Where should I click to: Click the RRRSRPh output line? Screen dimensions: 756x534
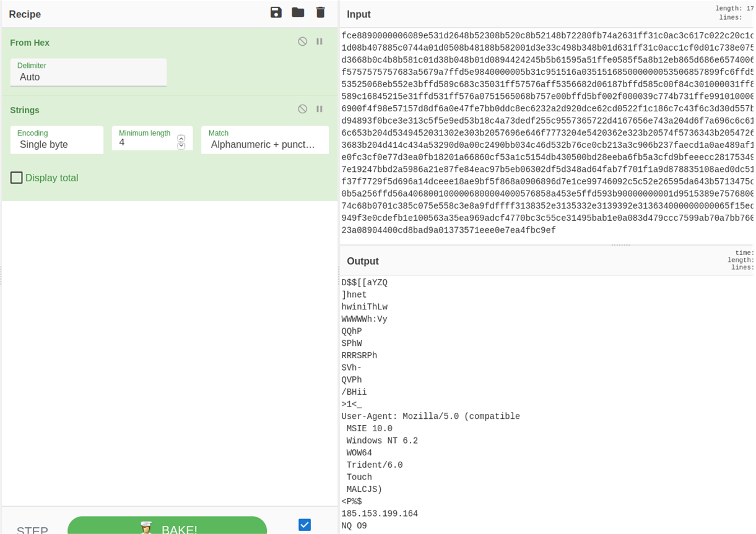pos(359,356)
